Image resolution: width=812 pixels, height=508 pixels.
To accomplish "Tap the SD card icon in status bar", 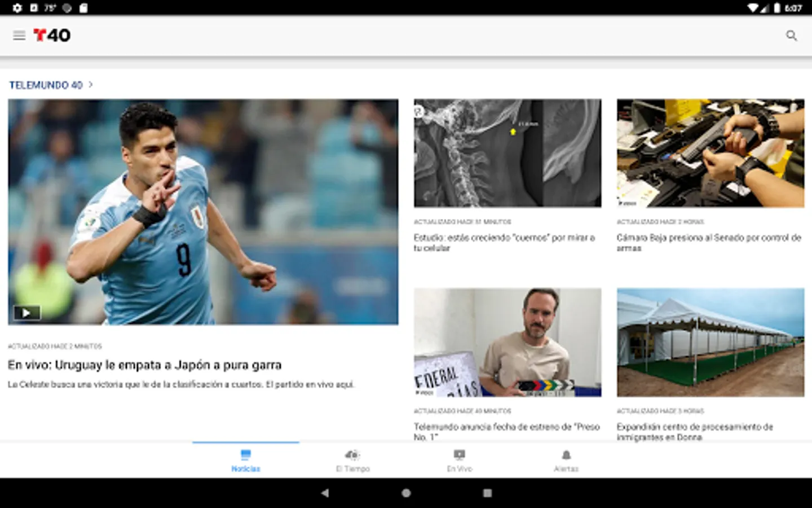I will pos(83,8).
